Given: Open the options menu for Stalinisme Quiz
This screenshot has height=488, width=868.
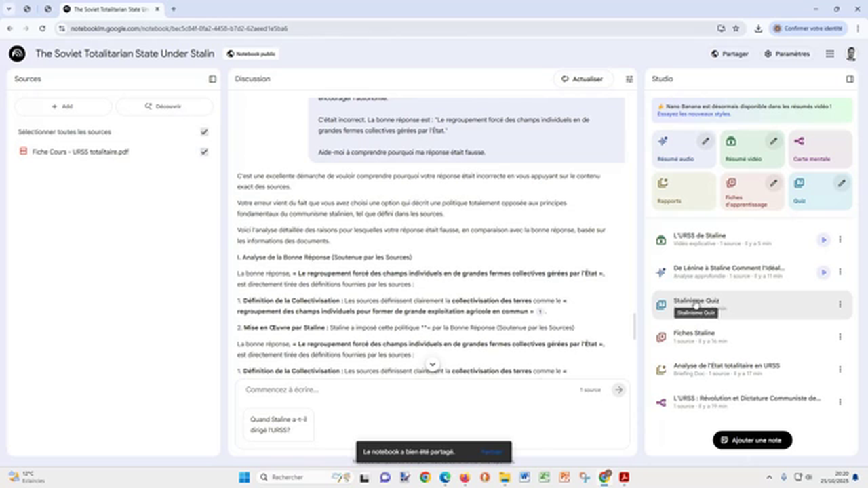Looking at the screenshot, I should (840, 305).
